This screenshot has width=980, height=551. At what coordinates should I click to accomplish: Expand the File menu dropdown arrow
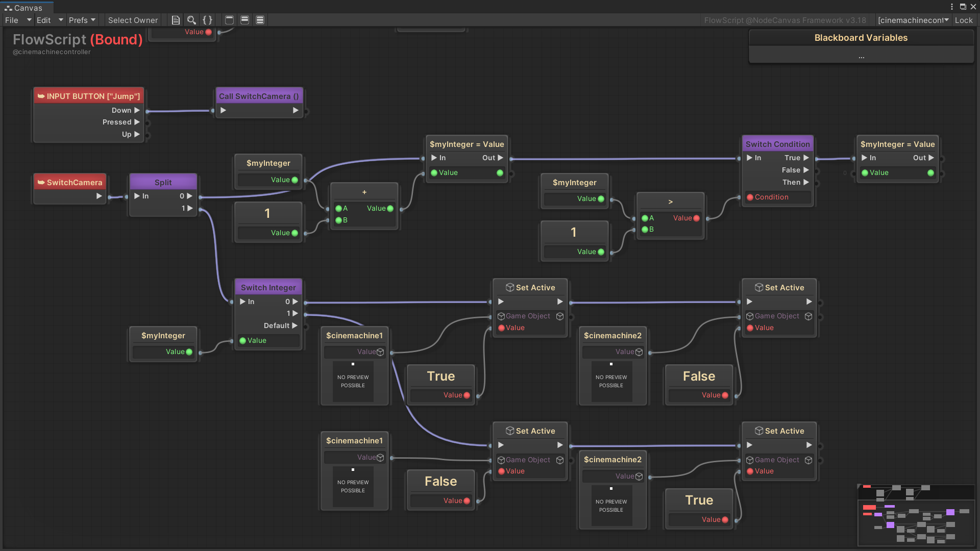coord(29,20)
